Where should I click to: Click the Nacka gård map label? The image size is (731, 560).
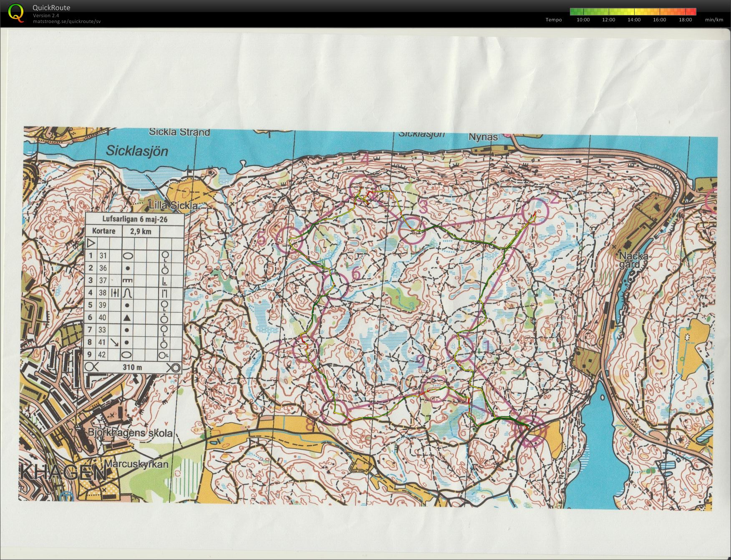[633, 260]
